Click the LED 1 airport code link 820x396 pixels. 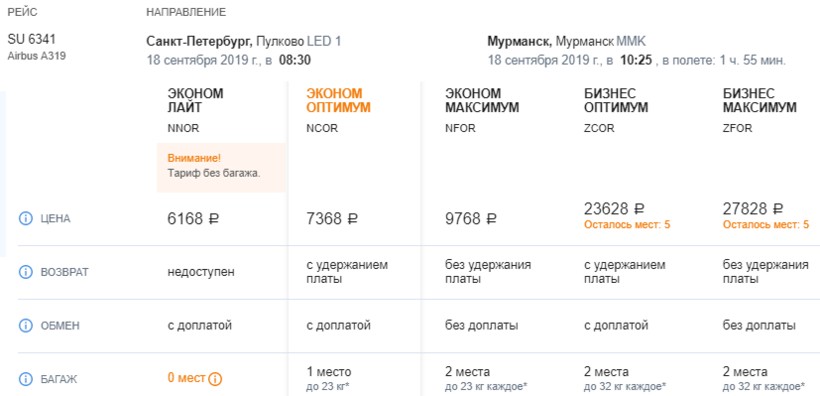tap(324, 41)
